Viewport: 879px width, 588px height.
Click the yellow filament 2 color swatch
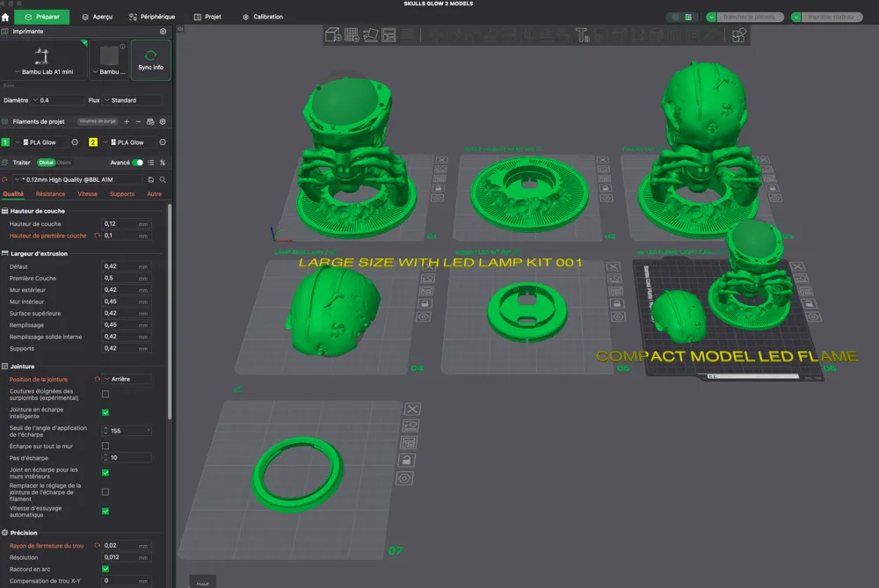[x=93, y=142]
